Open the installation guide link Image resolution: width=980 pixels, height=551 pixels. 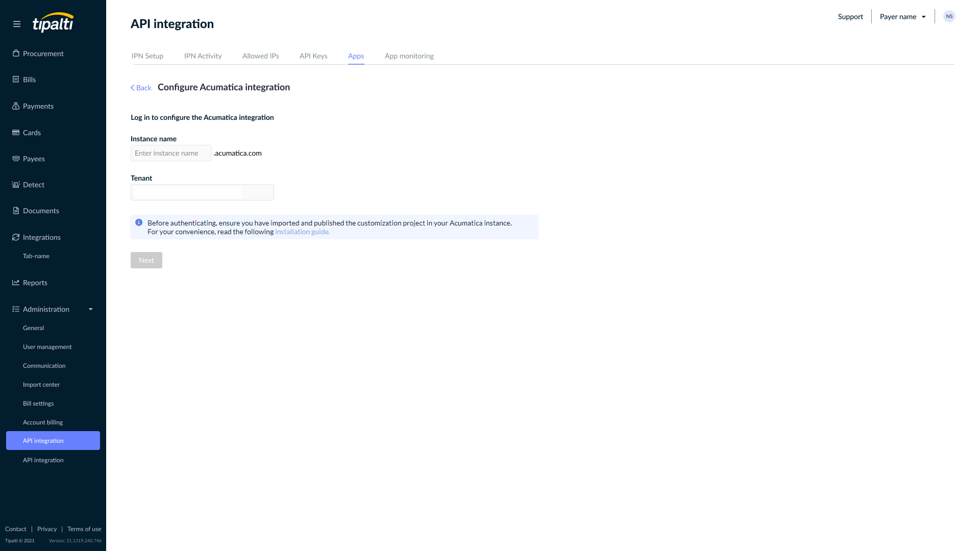(302, 232)
